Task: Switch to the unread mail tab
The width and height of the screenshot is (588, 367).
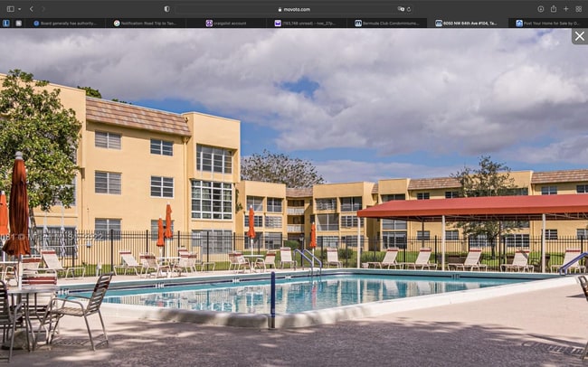Action: coord(307,24)
